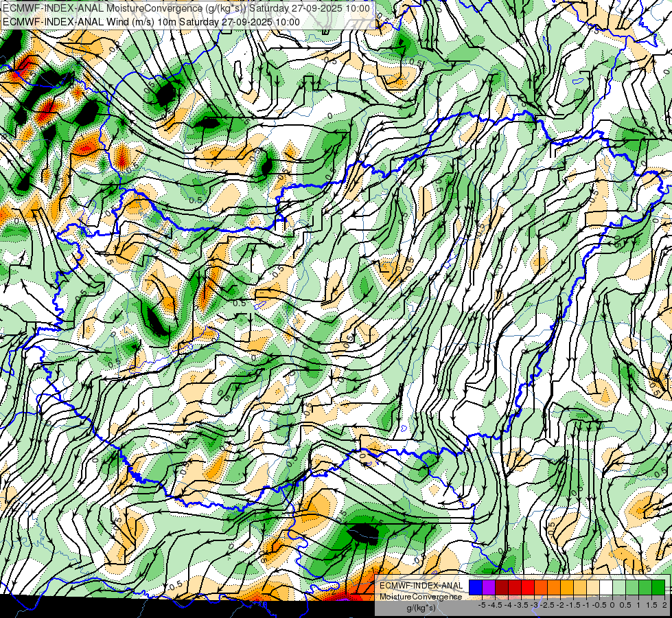Pick the green swatch between 1 and 1.5
Screen dimensions: 672x618
coord(645,587)
